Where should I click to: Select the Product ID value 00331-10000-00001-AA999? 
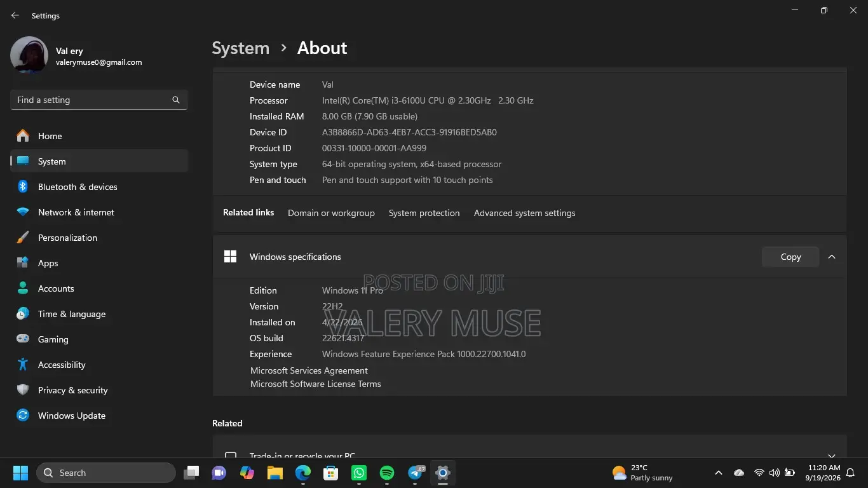[x=374, y=148]
